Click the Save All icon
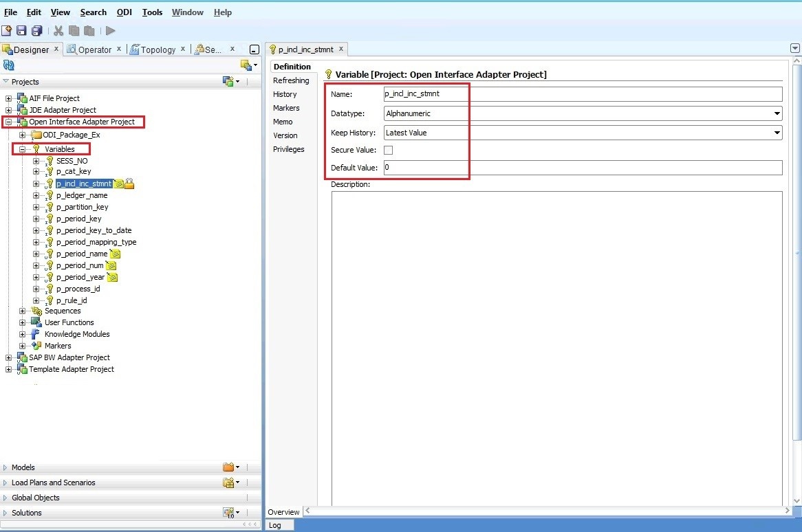This screenshot has height=532, width=802. [36, 30]
